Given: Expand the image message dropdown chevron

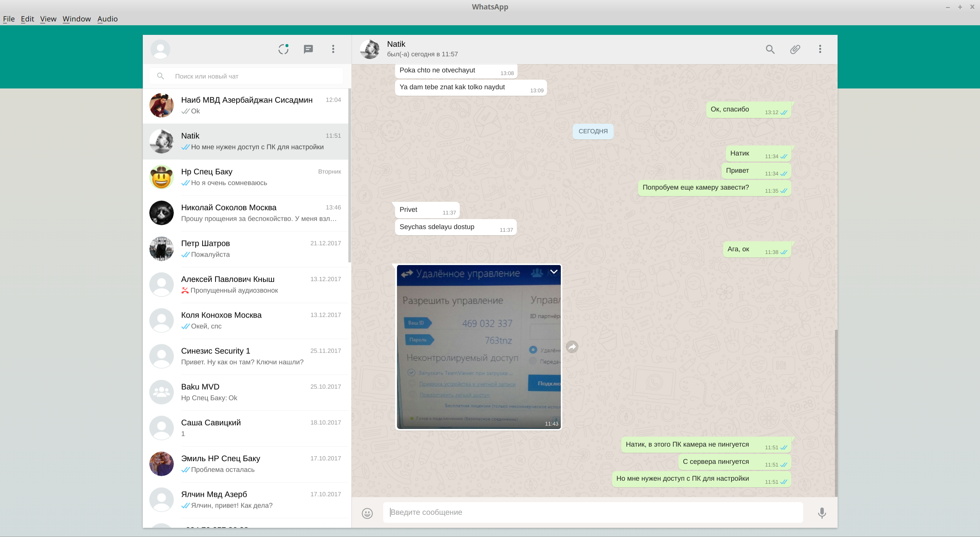Looking at the screenshot, I should [554, 272].
